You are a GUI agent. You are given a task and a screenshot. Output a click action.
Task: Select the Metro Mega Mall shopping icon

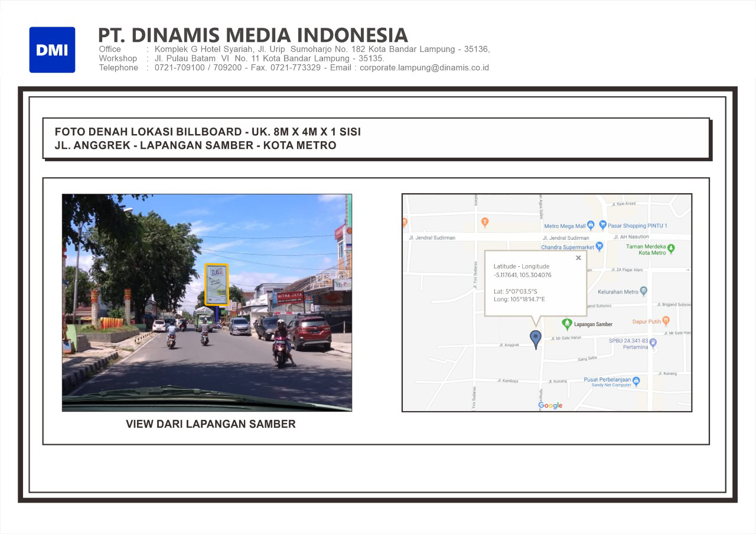(591, 226)
